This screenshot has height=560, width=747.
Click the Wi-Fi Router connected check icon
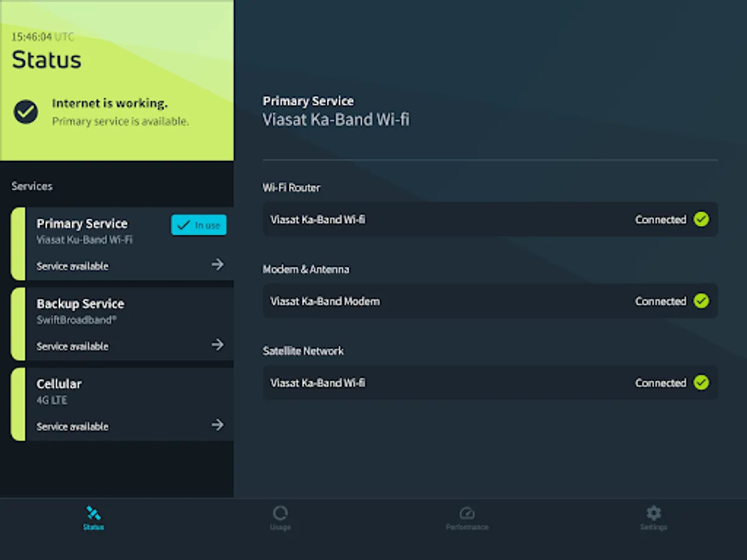click(x=702, y=219)
